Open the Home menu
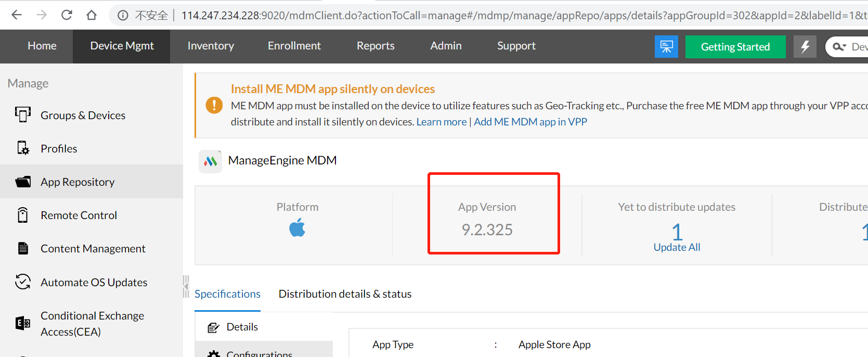Screen dimensions: 868x357 click(42, 46)
